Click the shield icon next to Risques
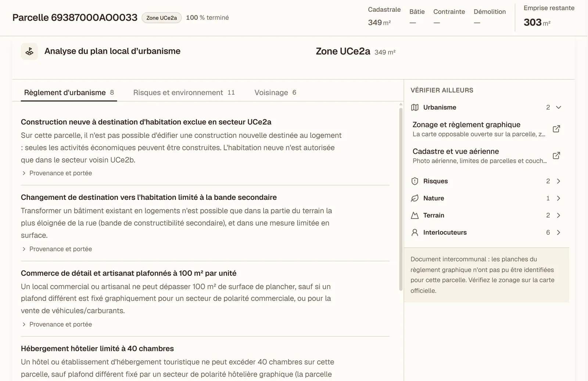This screenshot has width=588, height=381. coord(415,181)
